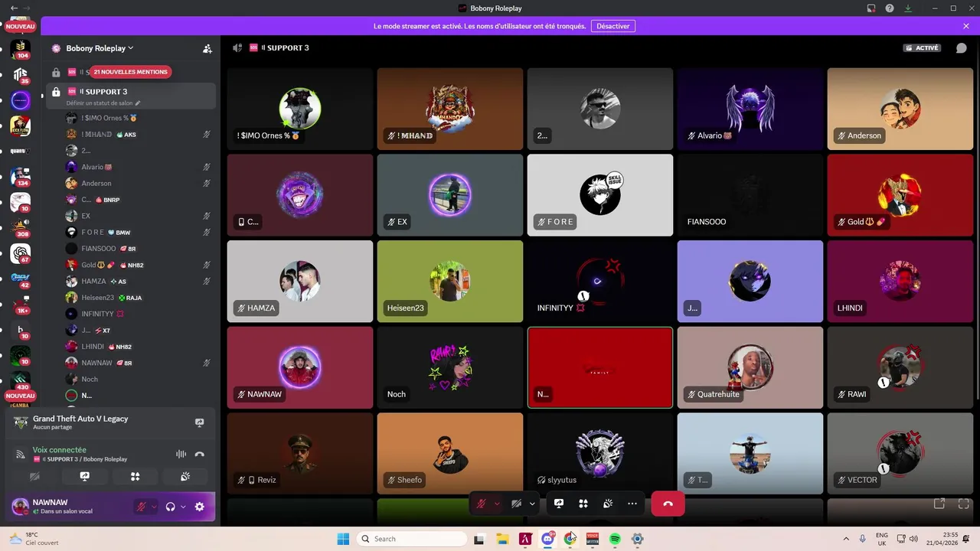The height and width of the screenshot is (551, 980).
Task: Dismiss the streamer mode banner with X
Action: (966, 26)
